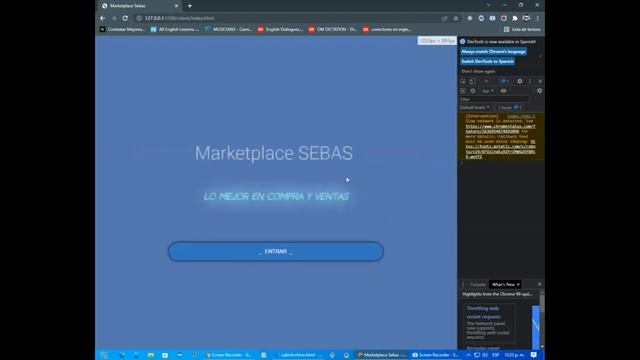Open the Default levels dropdown
This screenshot has height=360, width=640.
(x=474, y=107)
